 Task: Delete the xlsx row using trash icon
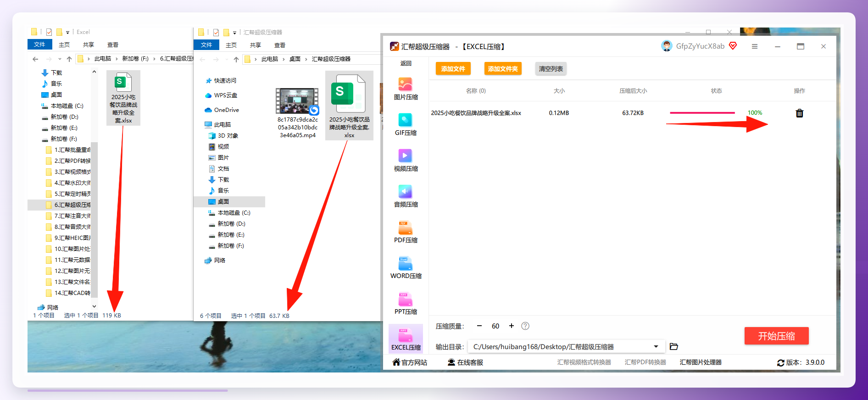799,113
